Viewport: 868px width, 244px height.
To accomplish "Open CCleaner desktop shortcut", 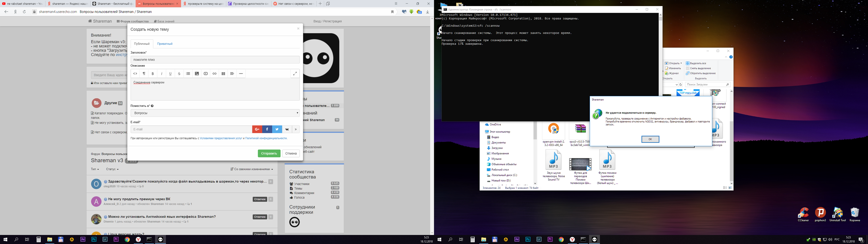I will coord(803,214).
